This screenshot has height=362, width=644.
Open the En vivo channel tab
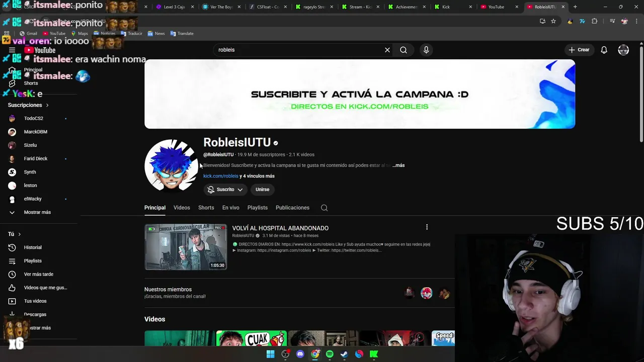[x=231, y=208]
